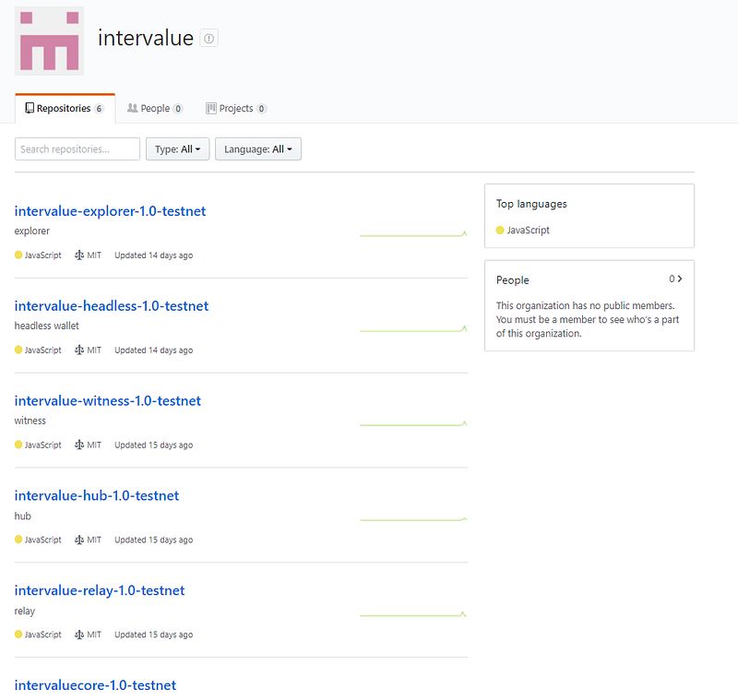Open intervalue-relay-1.0-testnet repository
738x700 pixels.
pos(100,591)
